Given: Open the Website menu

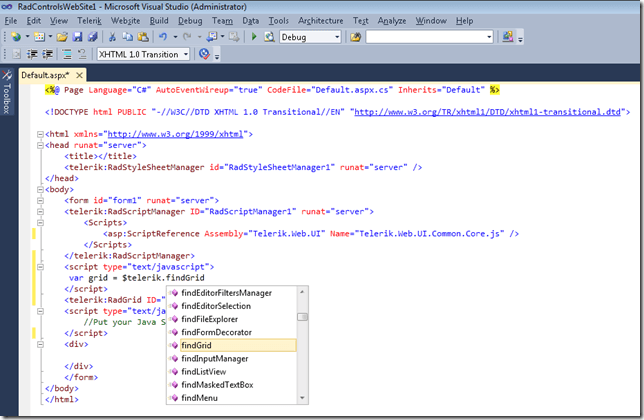Looking at the screenshot, I should coord(126,21).
